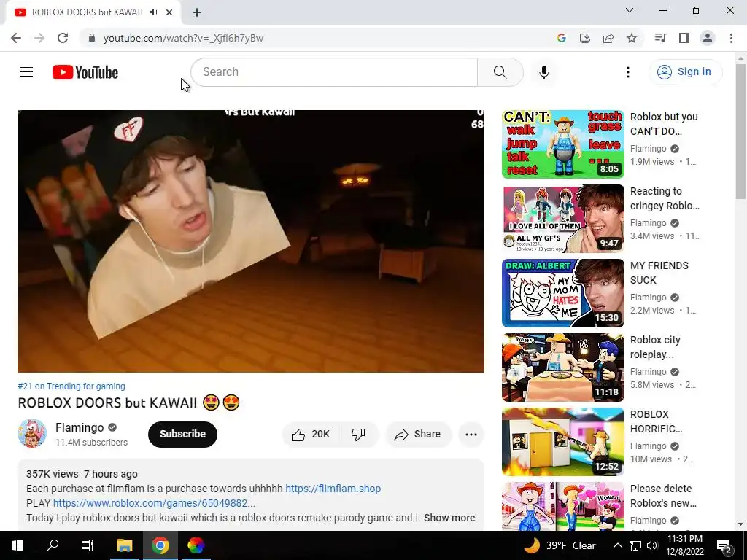Reload the page in Chrome
The image size is (747, 560).
(63, 38)
